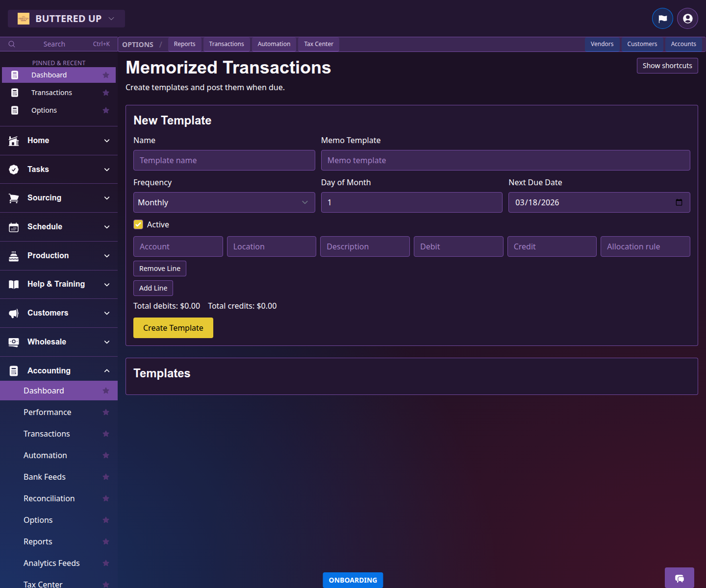This screenshot has height=588, width=706.
Task: Open the BUTTERED UP organization dropdown
Action: (x=66, y=18)
